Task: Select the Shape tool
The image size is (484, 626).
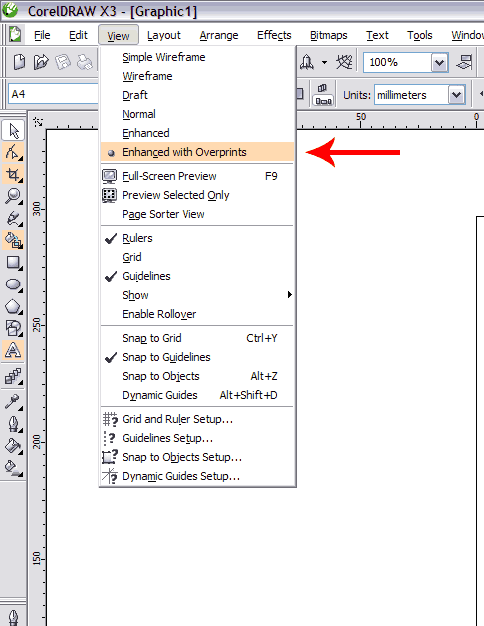Action: [x=13, y=153]
